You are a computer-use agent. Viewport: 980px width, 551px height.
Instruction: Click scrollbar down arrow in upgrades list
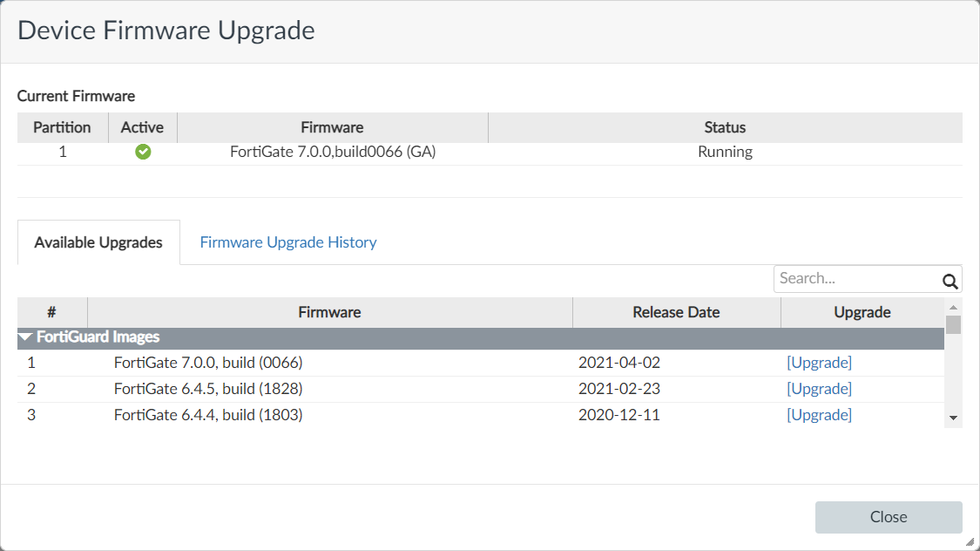coord(953,418)
